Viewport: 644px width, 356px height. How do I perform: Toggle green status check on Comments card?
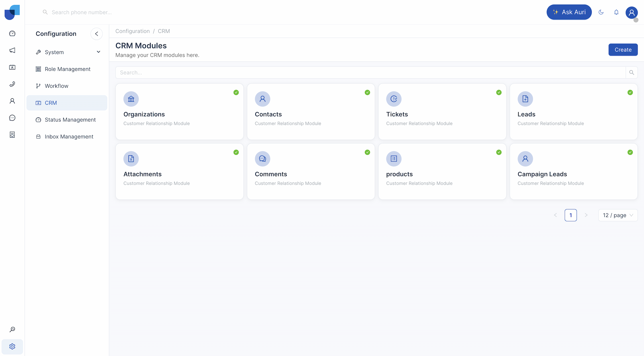tap(368, 152)
